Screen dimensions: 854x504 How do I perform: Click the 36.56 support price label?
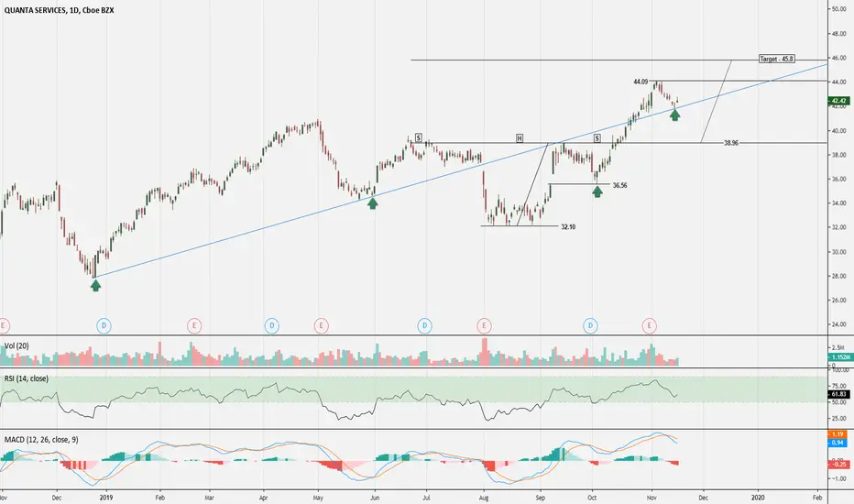point(619,185)
